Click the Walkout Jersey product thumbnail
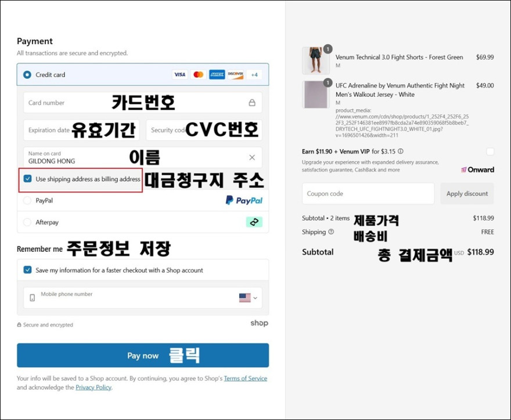511x420 pixels. (315, 95)
